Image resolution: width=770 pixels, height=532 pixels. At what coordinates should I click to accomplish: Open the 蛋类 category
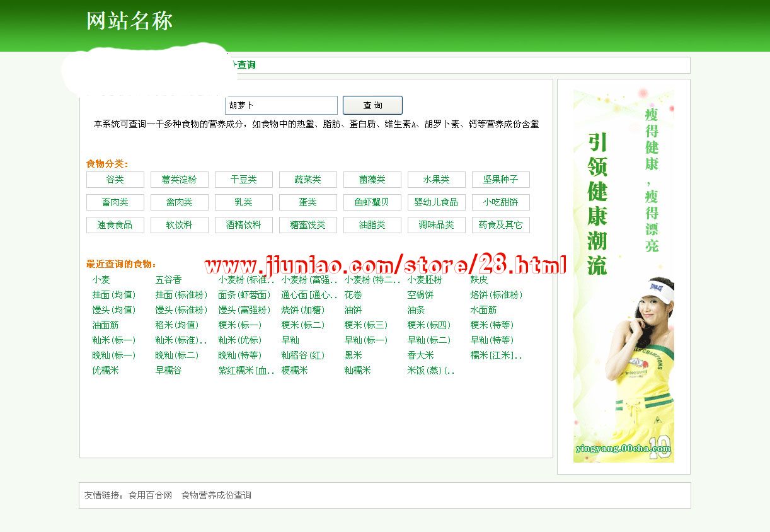click(x=308, y=202)
